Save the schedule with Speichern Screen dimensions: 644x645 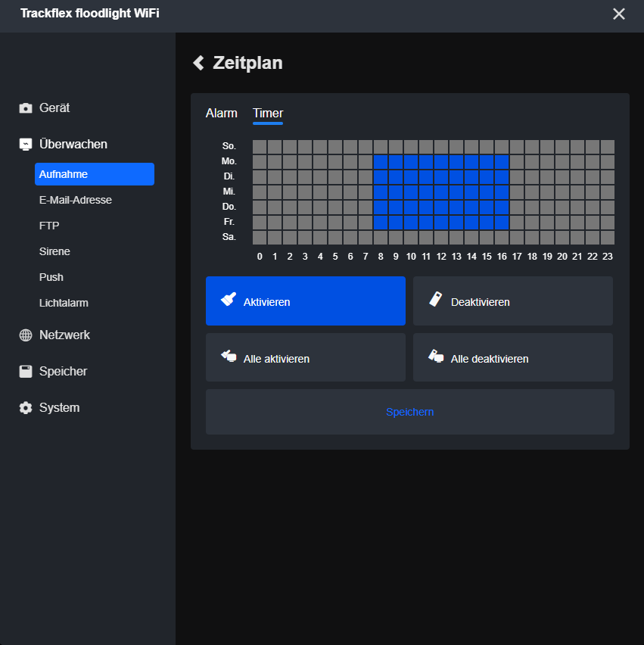(410, 412)
